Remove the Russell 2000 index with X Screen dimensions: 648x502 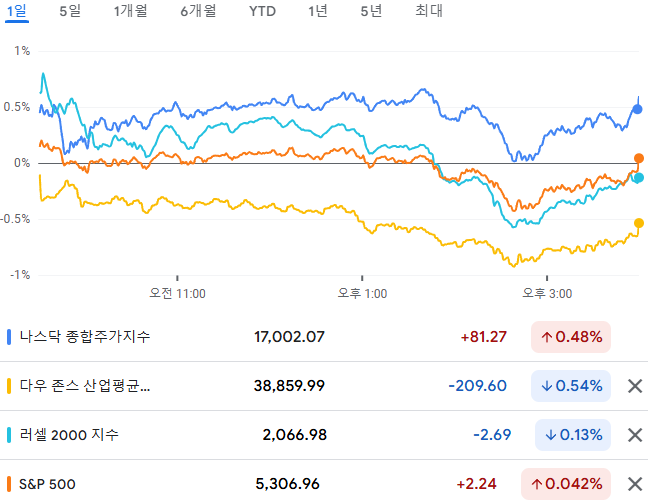635,435
